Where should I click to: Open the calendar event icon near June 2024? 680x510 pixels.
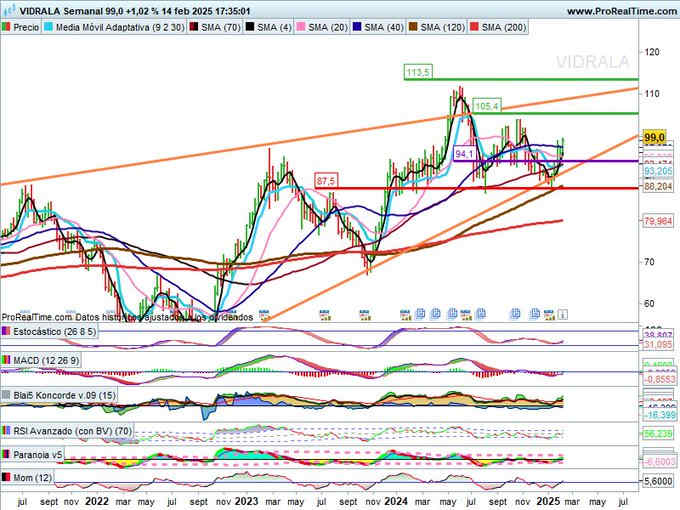click(466, 314)
